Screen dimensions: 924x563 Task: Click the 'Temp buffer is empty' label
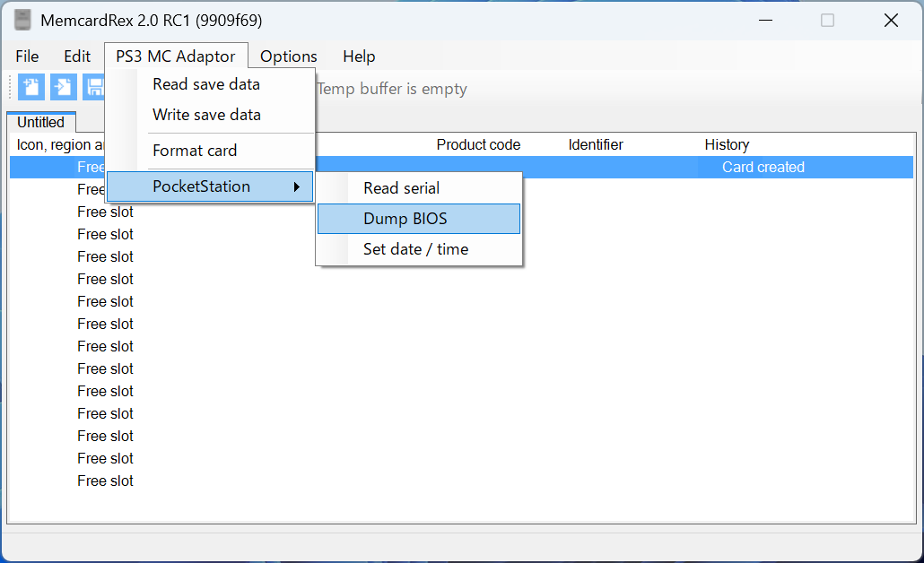(x=392, y=89)
